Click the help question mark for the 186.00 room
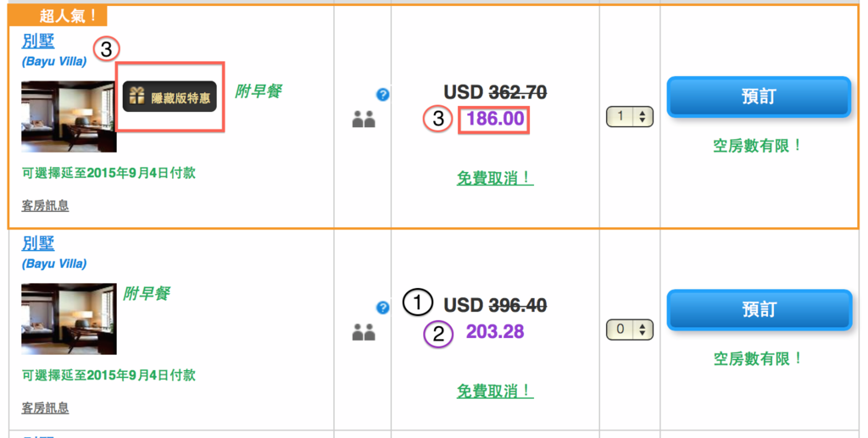Image resolution: width=868 pixels, height=438 pixels. point(382,95)
